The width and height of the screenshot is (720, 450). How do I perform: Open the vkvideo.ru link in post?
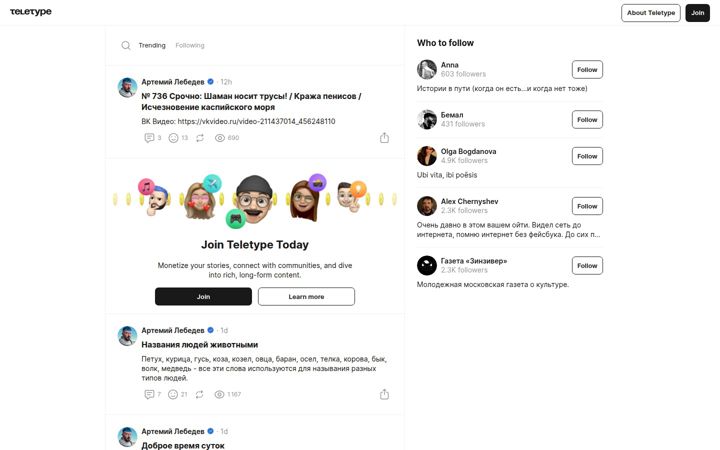click(x=256, y=121)
